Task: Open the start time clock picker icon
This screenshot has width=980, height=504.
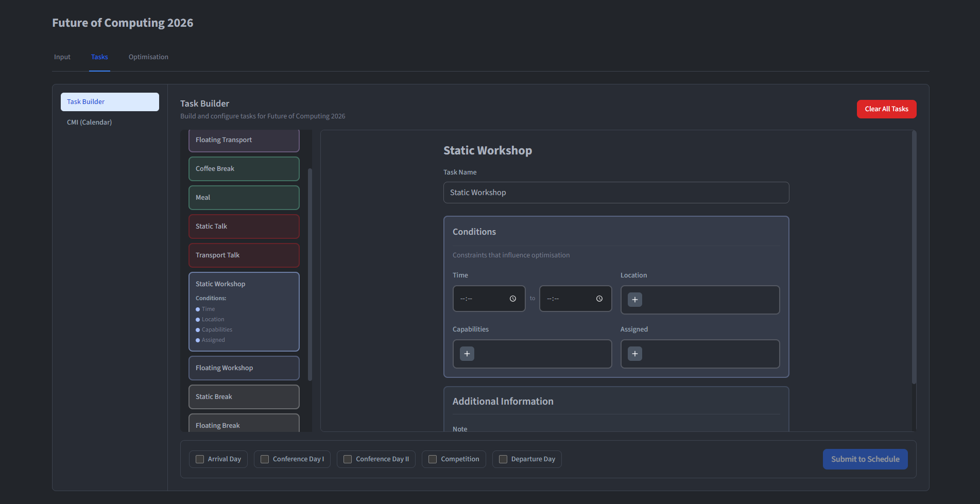Action: [513, 299]
